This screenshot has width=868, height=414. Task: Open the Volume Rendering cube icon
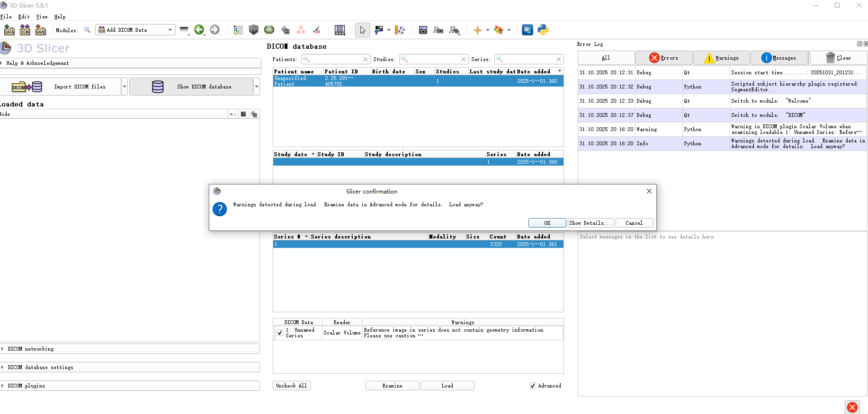coord(254,30)
